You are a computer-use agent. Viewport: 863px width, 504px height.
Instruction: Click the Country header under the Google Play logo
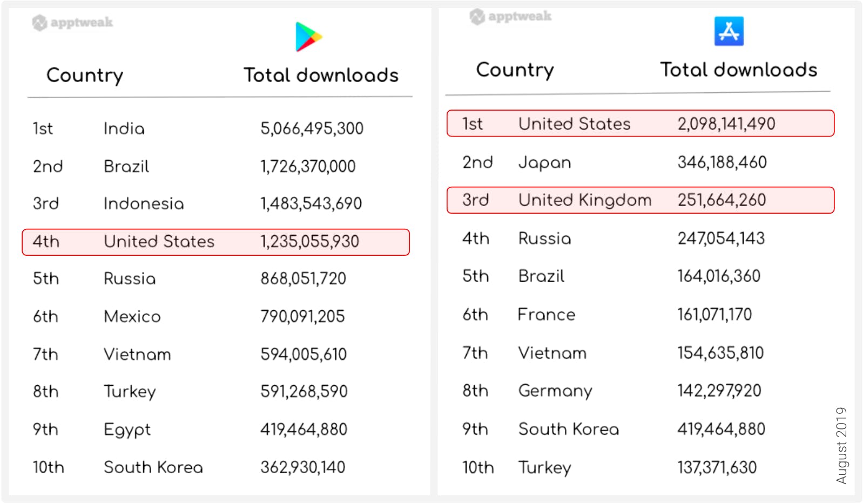85,76
